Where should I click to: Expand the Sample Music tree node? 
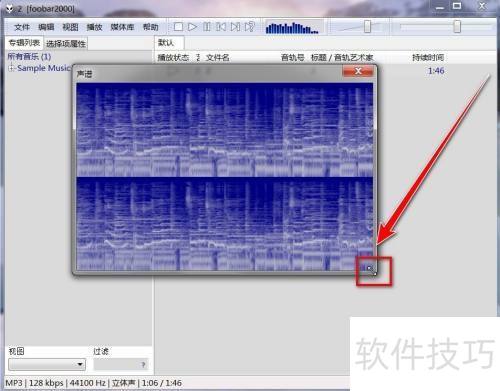click(11, 68)
